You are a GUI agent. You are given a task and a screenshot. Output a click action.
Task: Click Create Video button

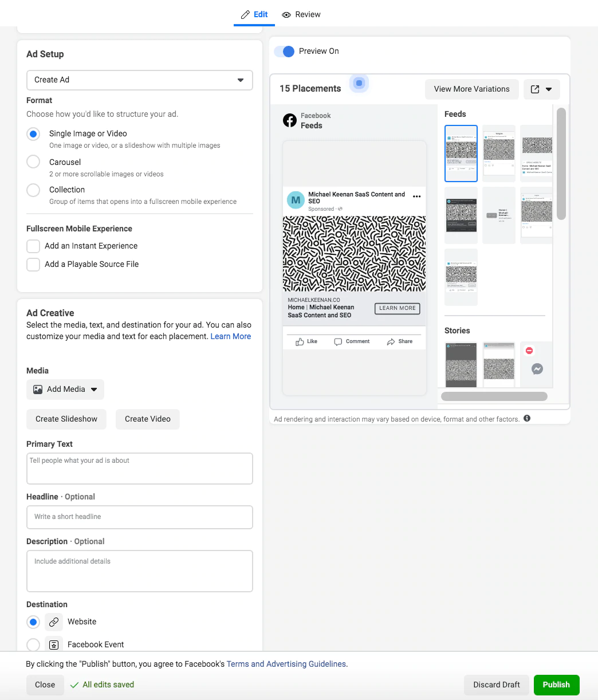[x=148, y=419]
